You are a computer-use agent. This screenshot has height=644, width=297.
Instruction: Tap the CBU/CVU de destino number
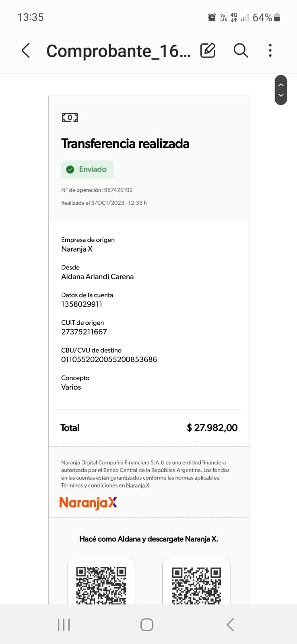point(109,359)
